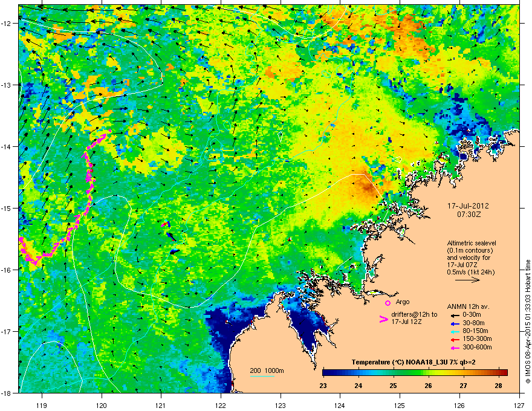Click the blue 30-80m legend arrow
This screenshot has width=532, height=411.
click(455, 323)
